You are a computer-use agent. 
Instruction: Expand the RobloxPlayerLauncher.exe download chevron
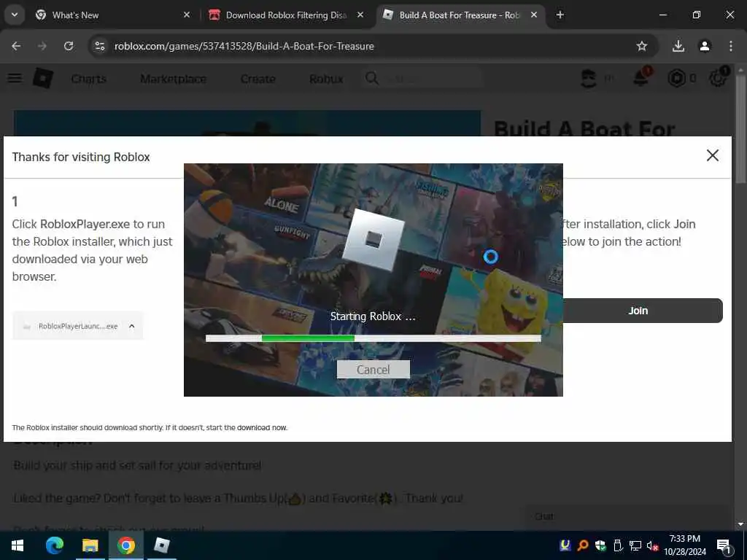pos(131,326)
